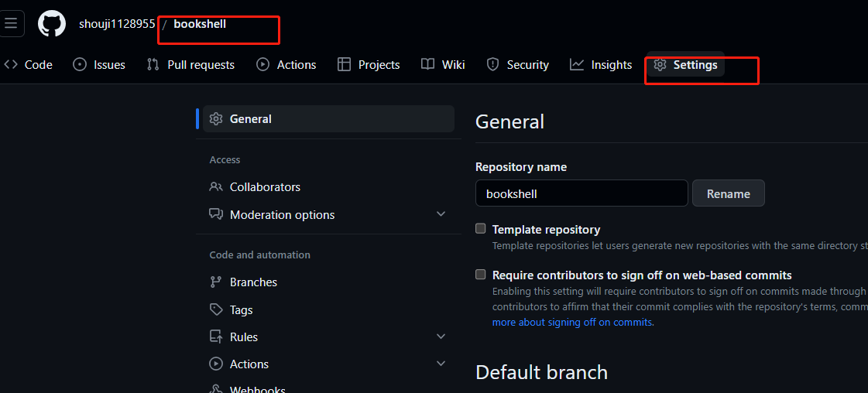Enable the Template repository checkbox
868x393 pixels.
(481, 229)
